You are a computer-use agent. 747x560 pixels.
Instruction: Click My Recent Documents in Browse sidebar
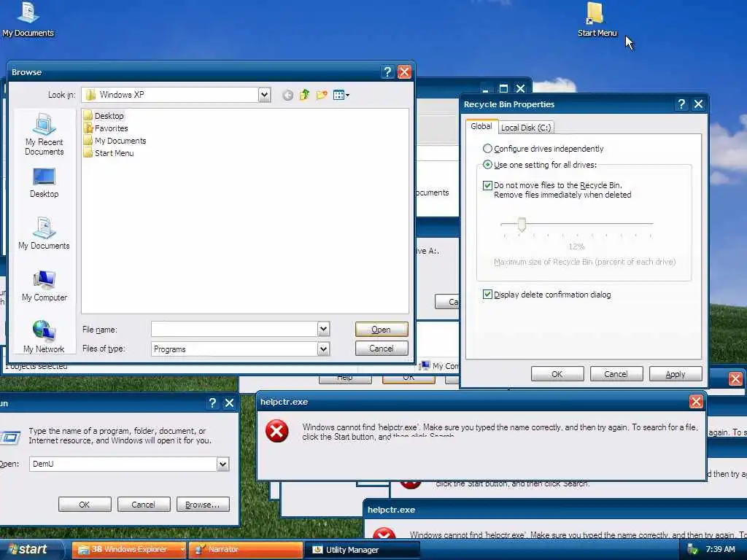pyautogui.click(x=44, y=134)
